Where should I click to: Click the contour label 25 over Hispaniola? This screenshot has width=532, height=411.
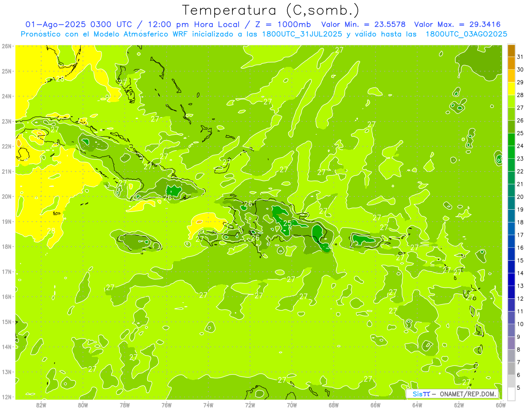pos(287,223)
